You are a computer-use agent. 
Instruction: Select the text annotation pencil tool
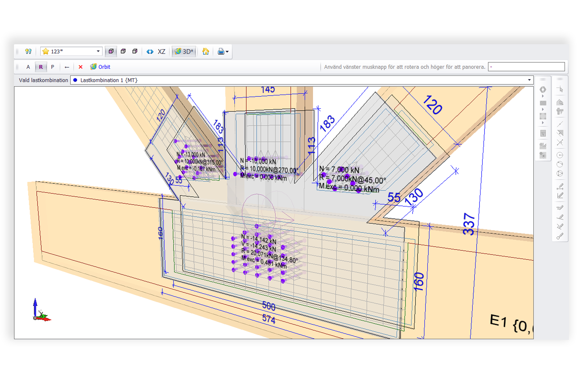560,208
